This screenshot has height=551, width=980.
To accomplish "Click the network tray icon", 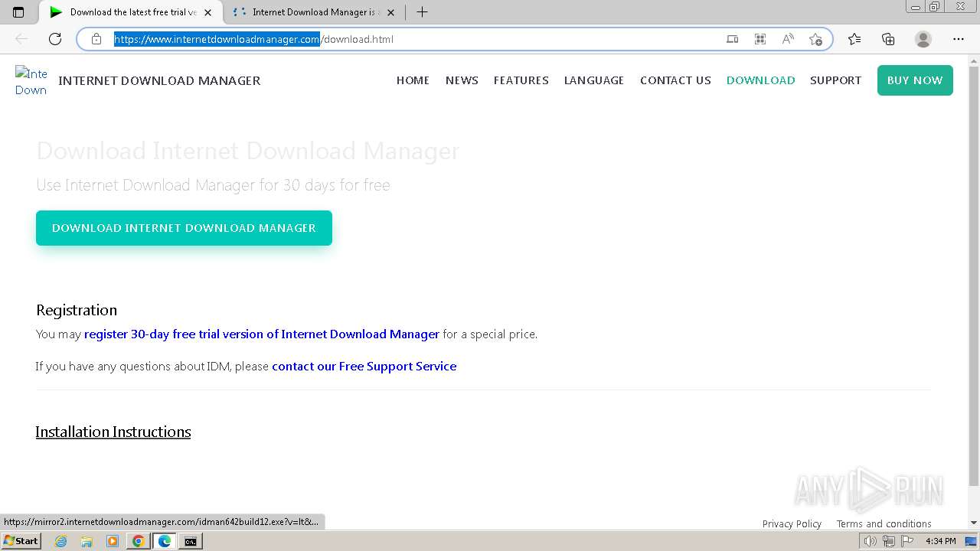I will tap(889, 541).
